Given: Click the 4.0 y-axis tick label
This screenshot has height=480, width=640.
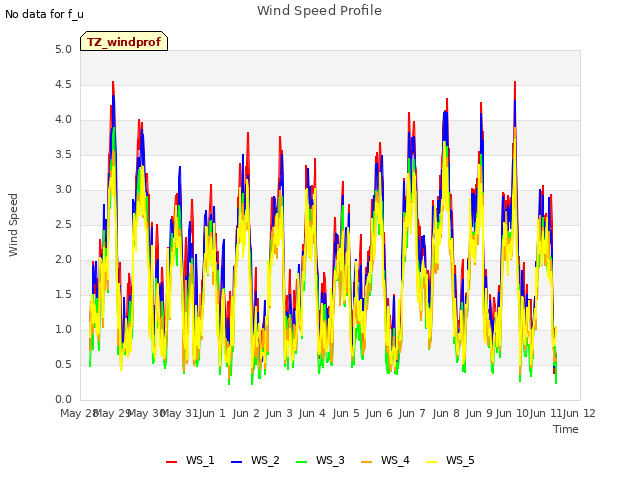Looking at the screenshot, I should pos(63,120).
